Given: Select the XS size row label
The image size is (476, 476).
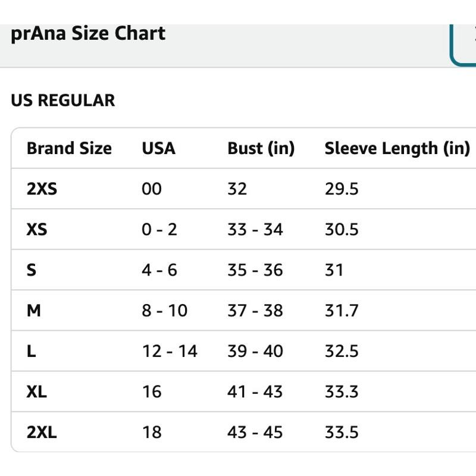Looking at the screenshot, I should pyautogui.click(x=37, y=230).
